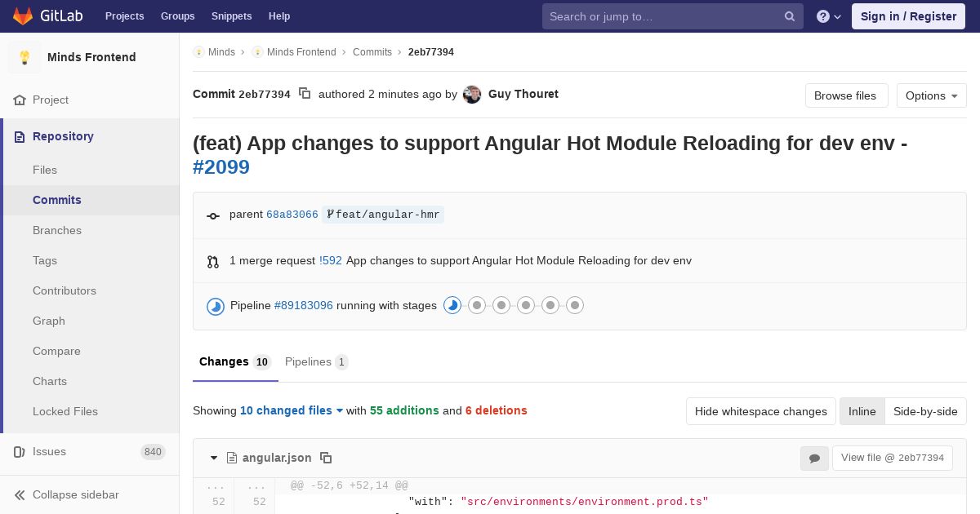The width and height of the screenshot is (980, 514).
Task: Switch to Side-by-side diff view
Action: coord(925,411)
